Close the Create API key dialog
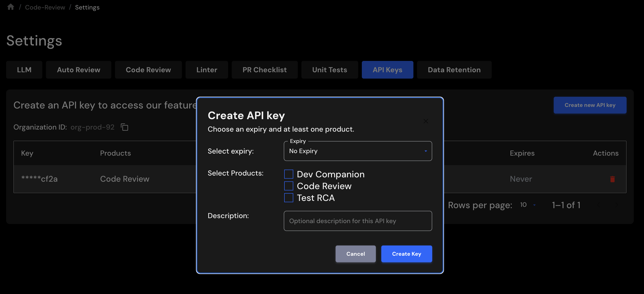The width and height of the screenshot is (644, 294). pyautogui.click(x=425, y=121)
